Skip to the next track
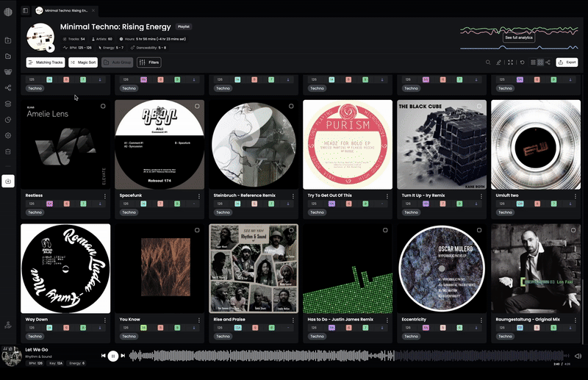Image resolution: width=588 pixels, height=380 pixels. pos(123,356)
